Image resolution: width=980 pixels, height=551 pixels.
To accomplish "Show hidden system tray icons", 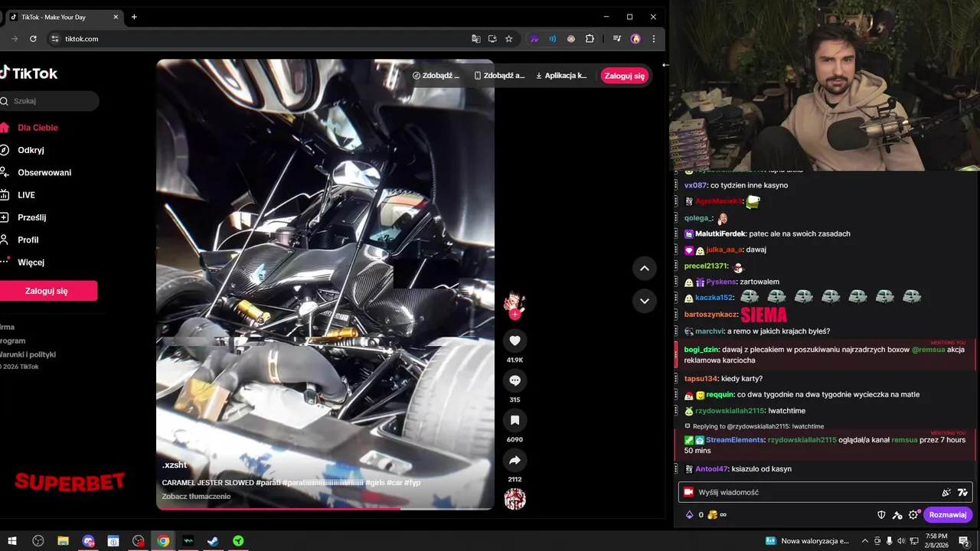I will (864, 541).
